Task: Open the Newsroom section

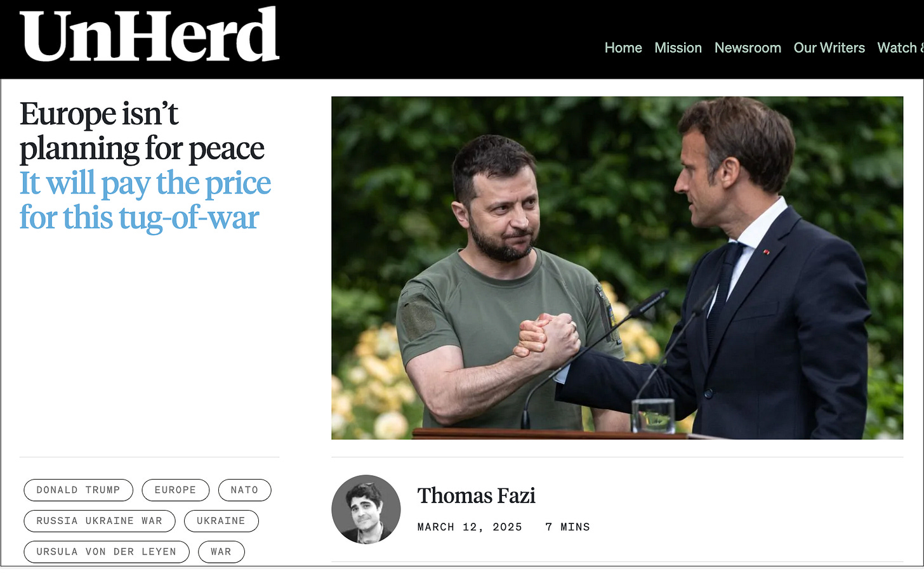Action: click(x=748, y=48)
